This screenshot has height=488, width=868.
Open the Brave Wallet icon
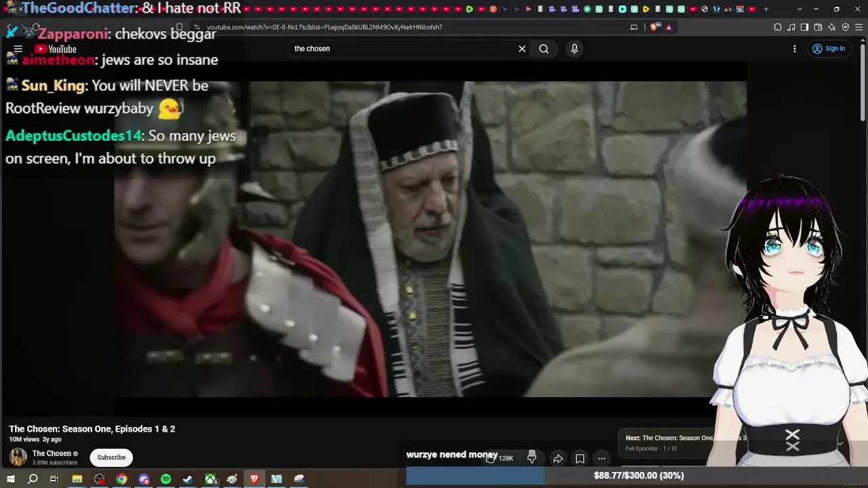818,27
